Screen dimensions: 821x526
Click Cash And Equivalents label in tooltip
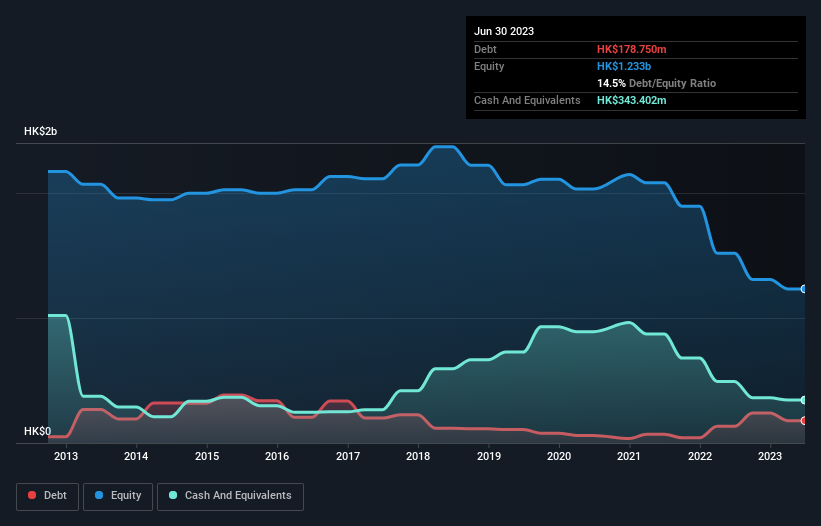(527, 100)
